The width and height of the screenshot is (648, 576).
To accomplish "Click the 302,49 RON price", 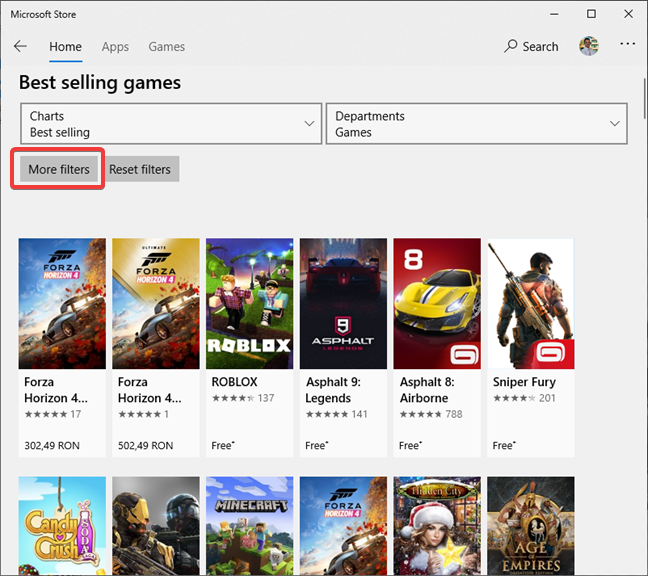I will (52, 445).
